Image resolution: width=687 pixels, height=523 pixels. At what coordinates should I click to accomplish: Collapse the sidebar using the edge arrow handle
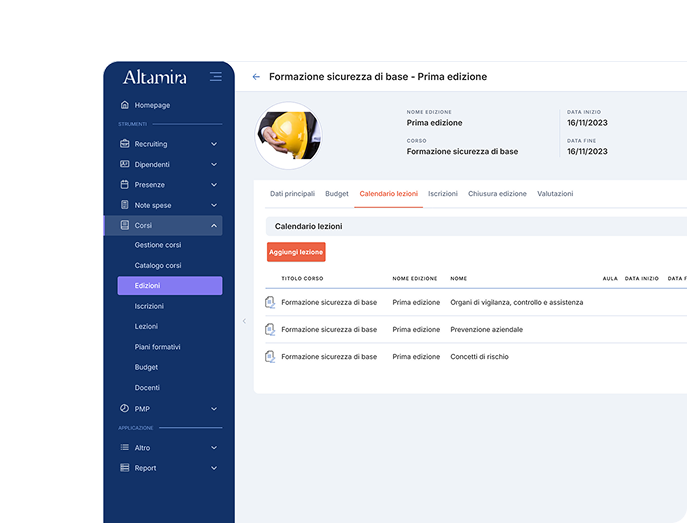(244, 321)
